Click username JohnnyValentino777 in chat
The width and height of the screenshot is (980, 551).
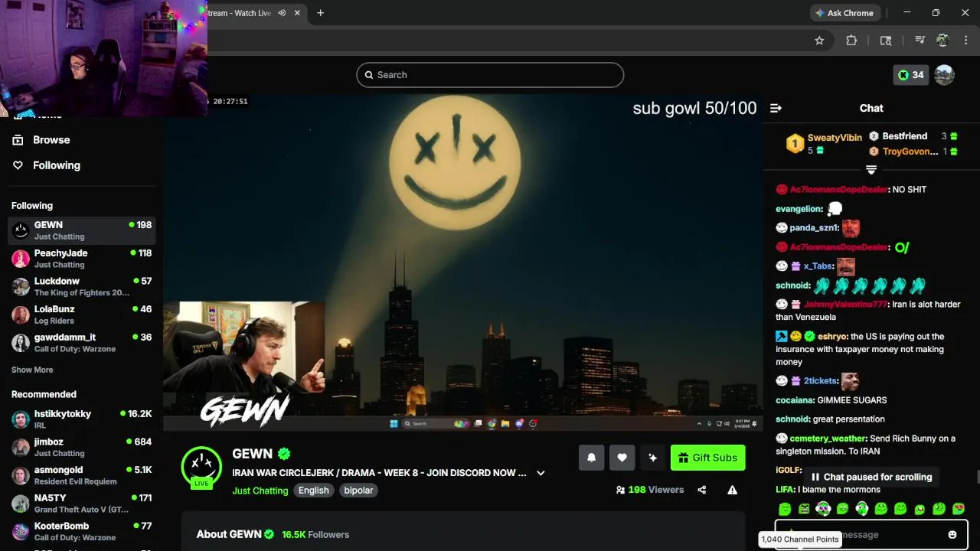pos(845,305)
